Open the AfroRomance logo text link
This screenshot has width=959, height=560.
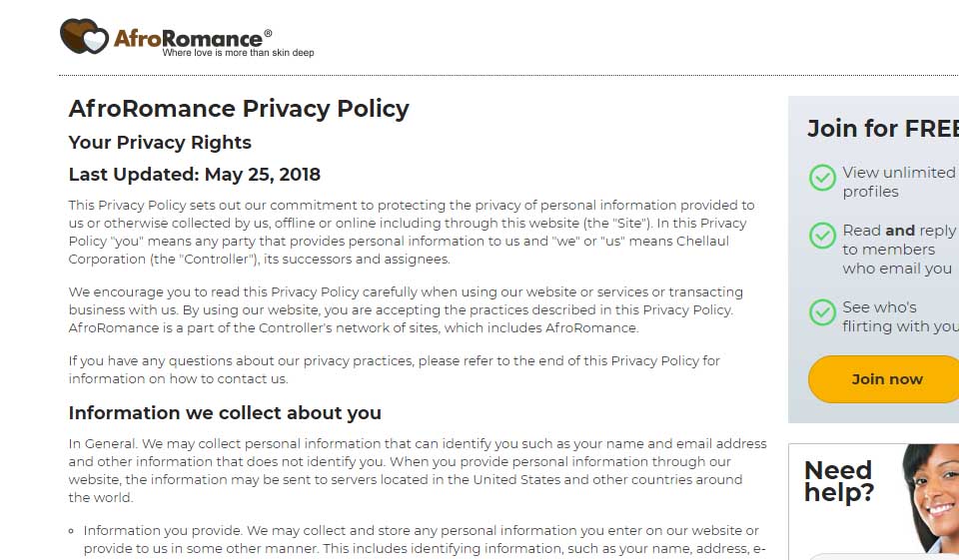(x=188, y=38)
